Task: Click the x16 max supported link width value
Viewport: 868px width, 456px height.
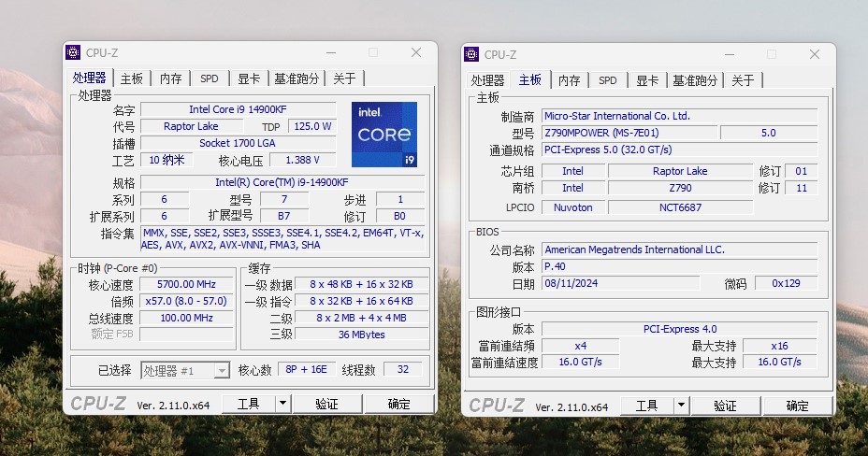Action: point(779,346)
